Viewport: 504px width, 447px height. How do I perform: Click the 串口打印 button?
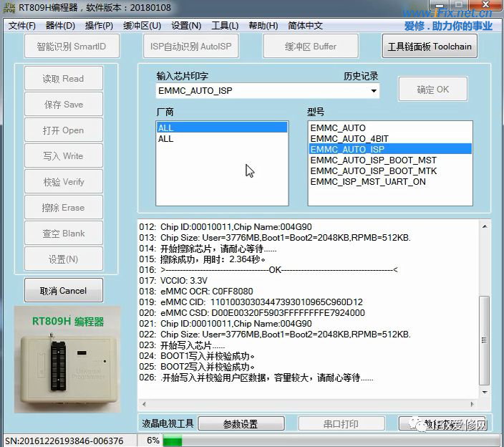[x=341, y=424]
